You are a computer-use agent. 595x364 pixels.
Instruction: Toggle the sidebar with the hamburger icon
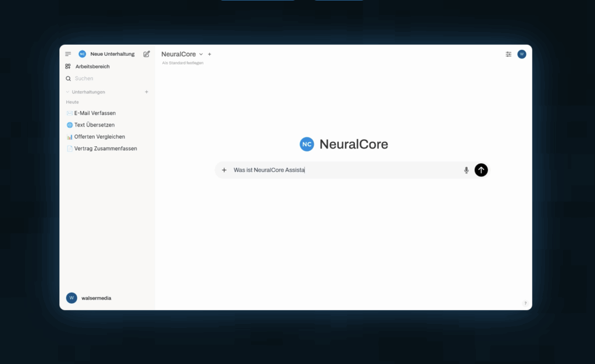[x=68, y=54]
